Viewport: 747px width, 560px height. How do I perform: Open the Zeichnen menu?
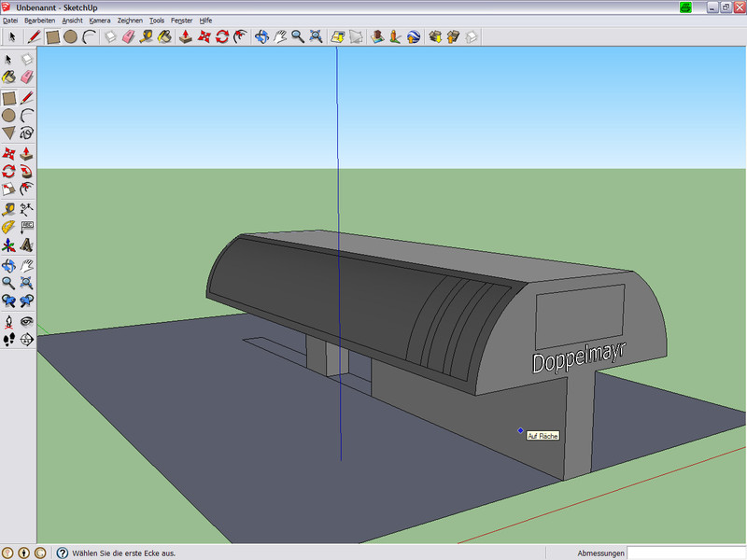130,21
